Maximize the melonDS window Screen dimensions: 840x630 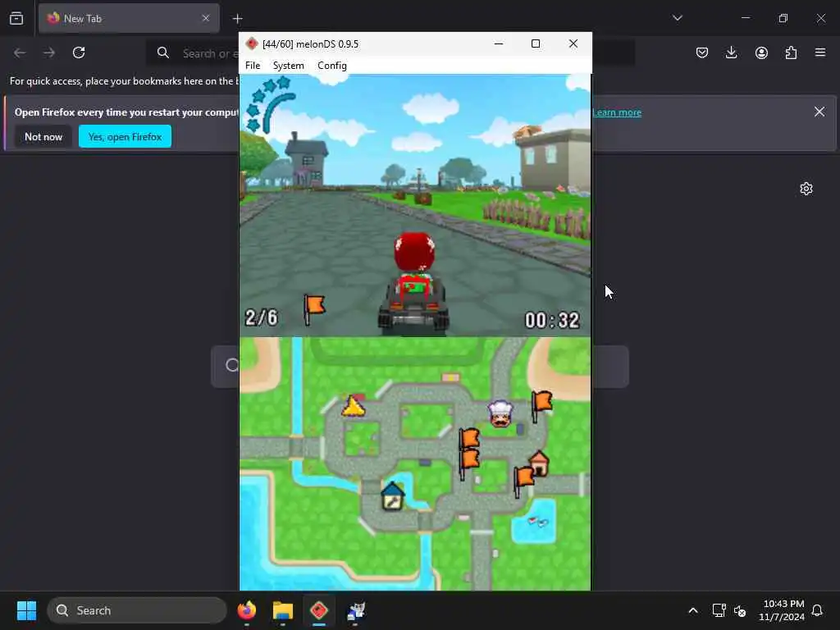click(x=535, y=44)
